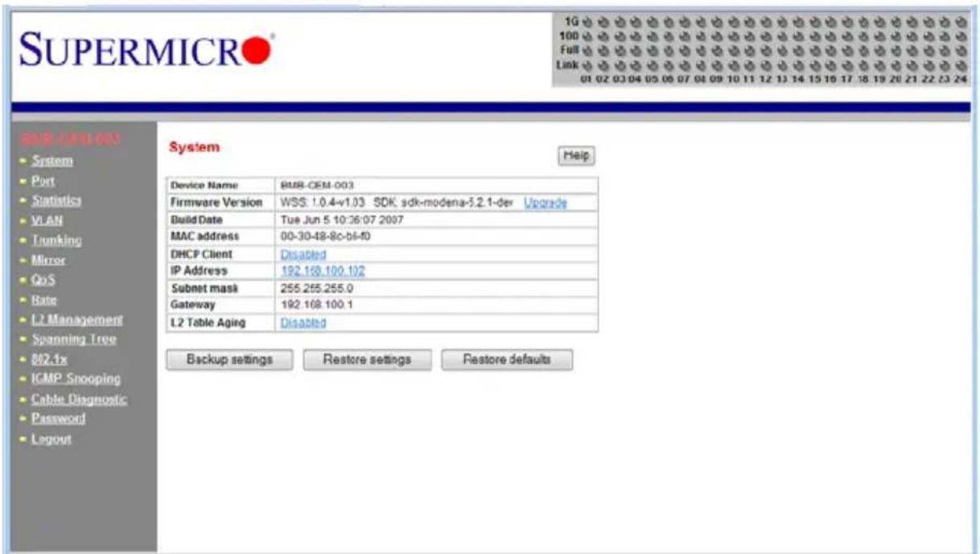Select 802.1x in the sidebar

pos(48,359)
